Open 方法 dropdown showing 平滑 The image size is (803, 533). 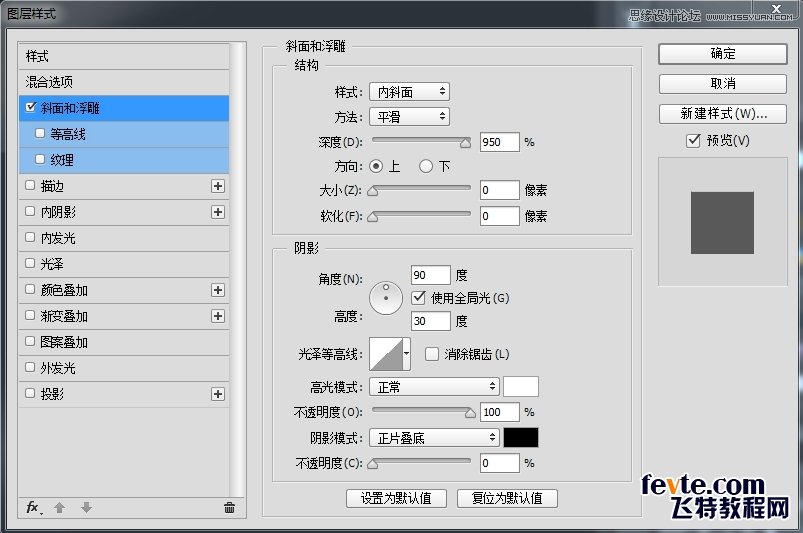coord(409,117)
